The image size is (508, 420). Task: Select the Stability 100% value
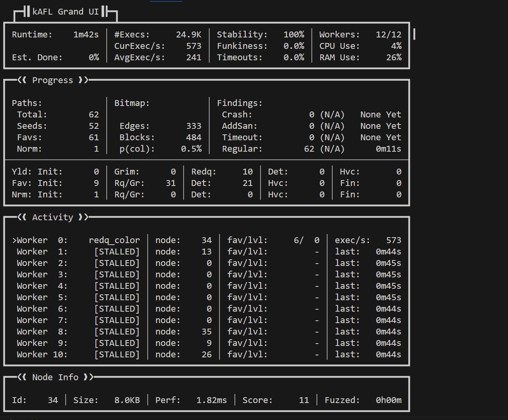(294, 35)
